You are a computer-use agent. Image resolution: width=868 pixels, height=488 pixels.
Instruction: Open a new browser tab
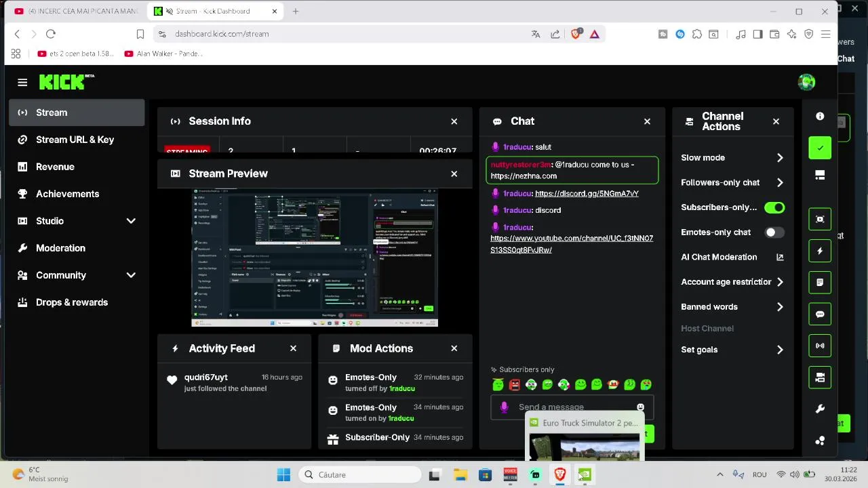(296, 11)
